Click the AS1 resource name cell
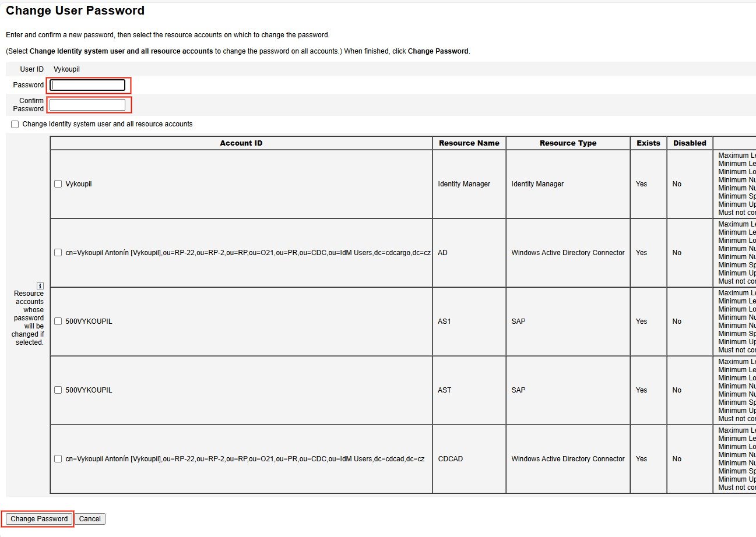 click(444, 322)
